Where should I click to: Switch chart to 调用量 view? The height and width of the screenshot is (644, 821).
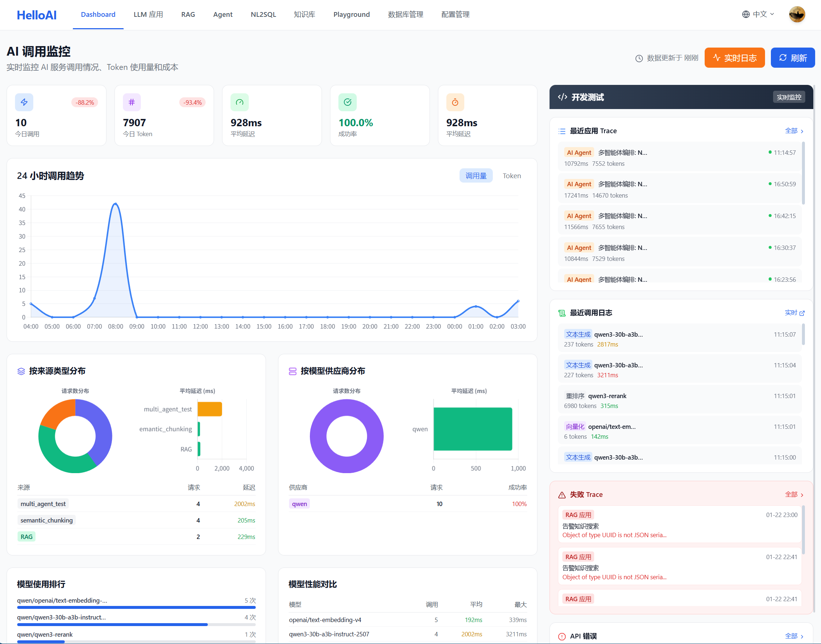click(x=476, y=176)
